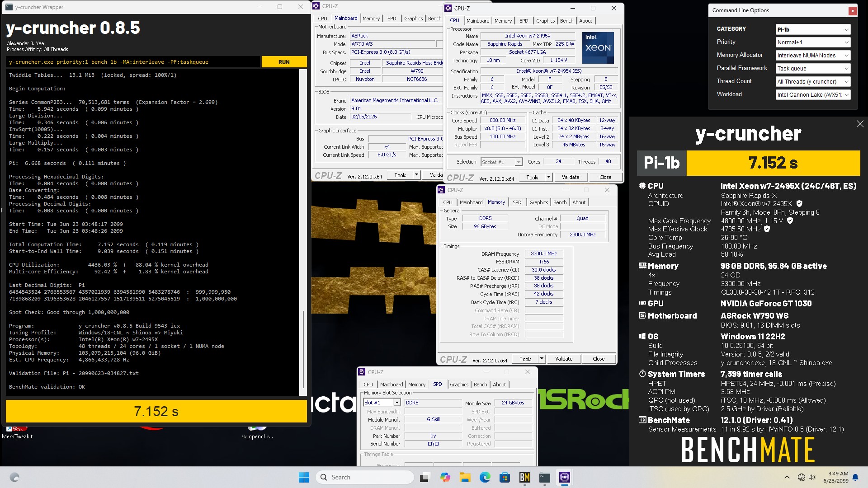
Task: Switch to the Bench tab in CPU-Z CPU window
Action: (x=566, y=21)
